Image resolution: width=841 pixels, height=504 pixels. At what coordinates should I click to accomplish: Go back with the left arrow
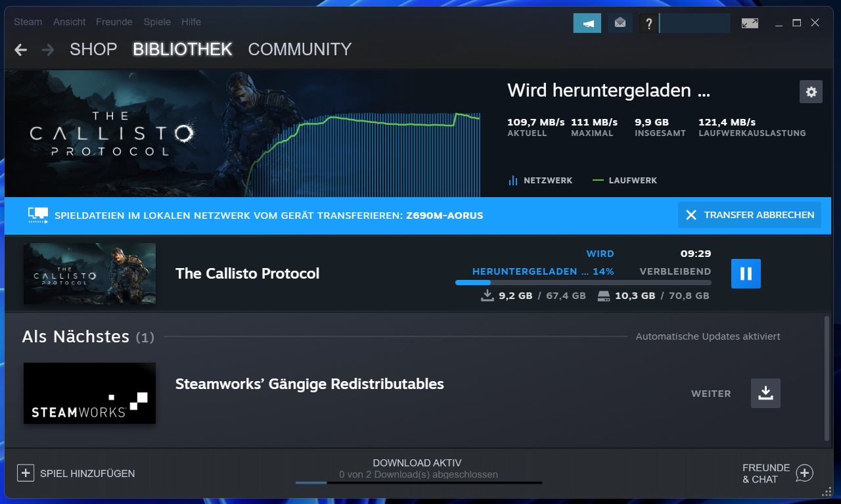click(21, 50)
